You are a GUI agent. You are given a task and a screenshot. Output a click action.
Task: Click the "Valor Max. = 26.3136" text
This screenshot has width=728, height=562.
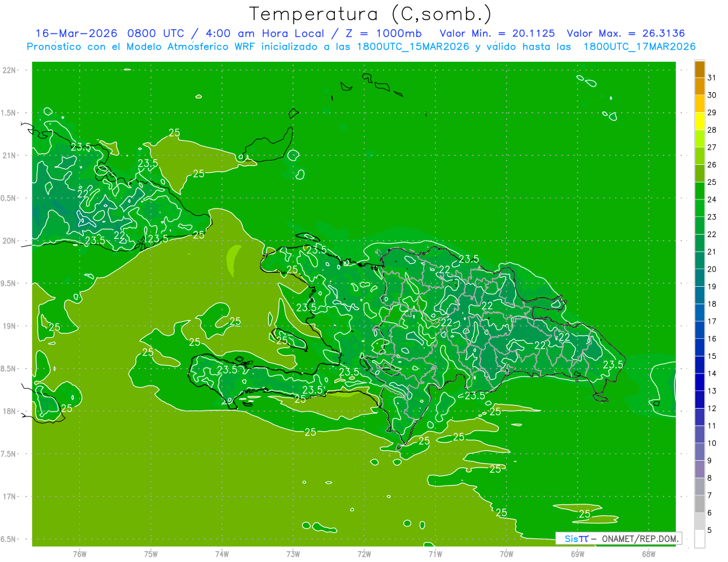[x=625, y=33]
